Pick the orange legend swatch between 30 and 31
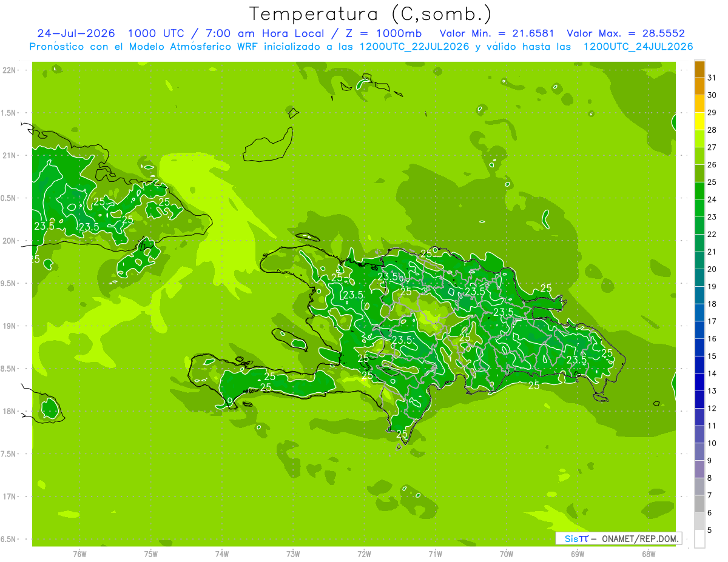This screenshot has width=728, height=562. tap(699, 87)
